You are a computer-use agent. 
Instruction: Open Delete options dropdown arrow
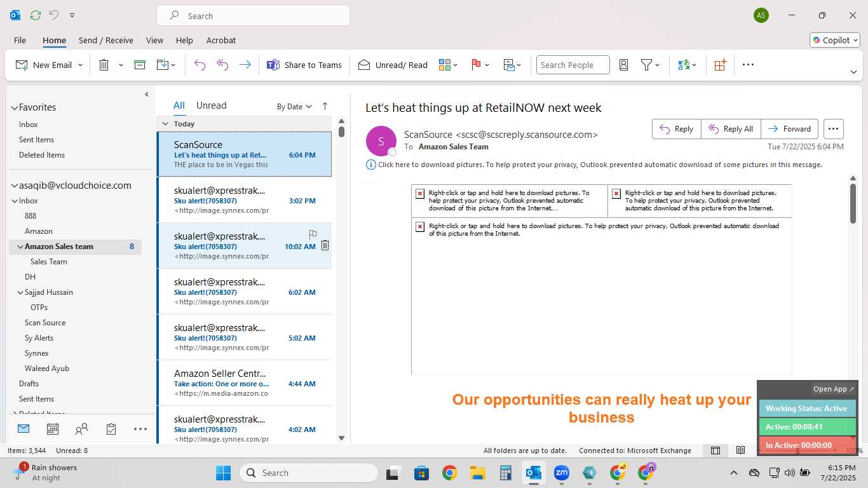121,65
